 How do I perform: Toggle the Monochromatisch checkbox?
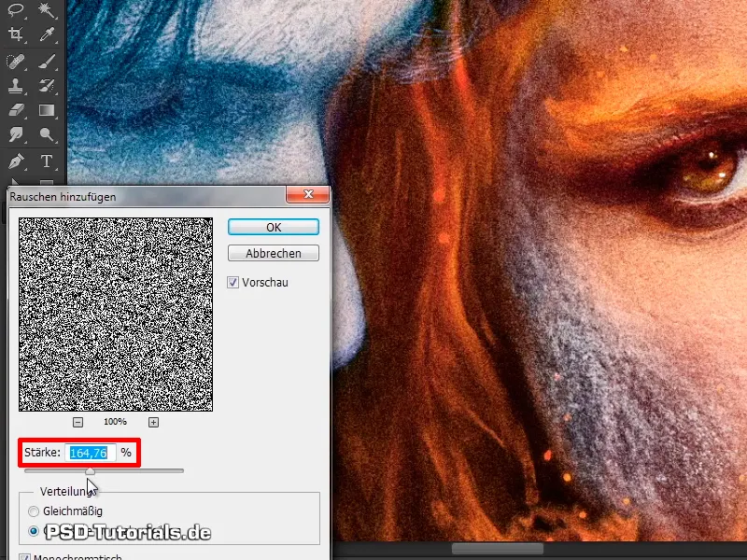click(x=25, y=556)
